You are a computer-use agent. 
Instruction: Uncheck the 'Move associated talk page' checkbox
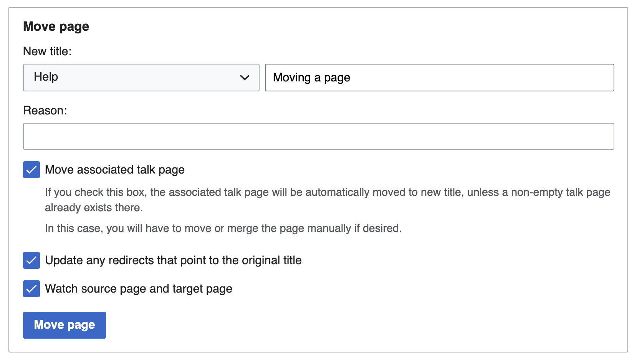tap(31, 170)
